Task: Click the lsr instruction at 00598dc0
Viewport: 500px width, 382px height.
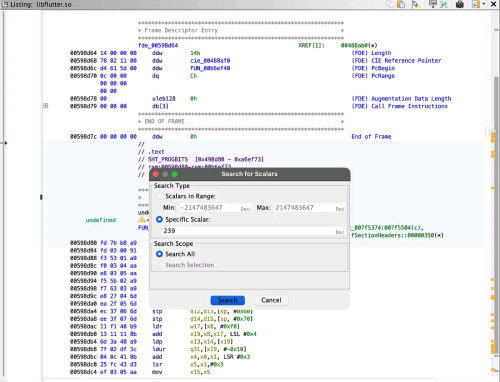Action: (157, 364)
